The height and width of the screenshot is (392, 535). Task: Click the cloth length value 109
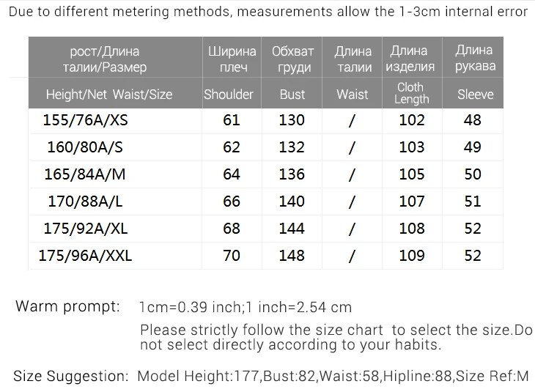(412, 256)
